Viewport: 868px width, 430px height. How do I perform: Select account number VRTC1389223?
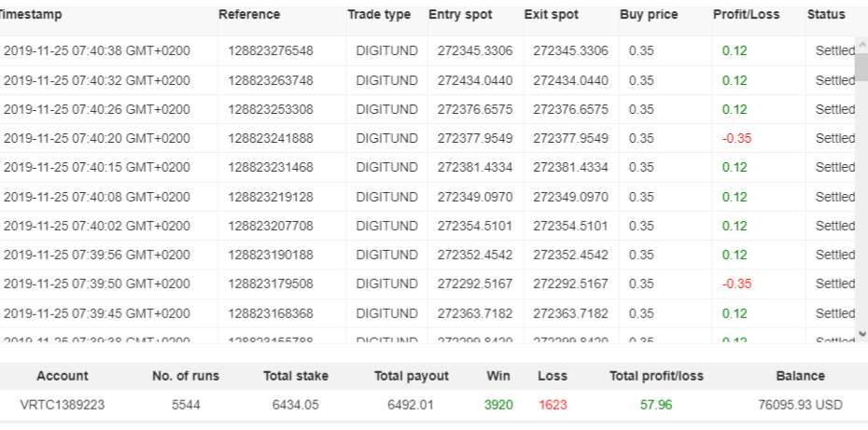(63, 405)
